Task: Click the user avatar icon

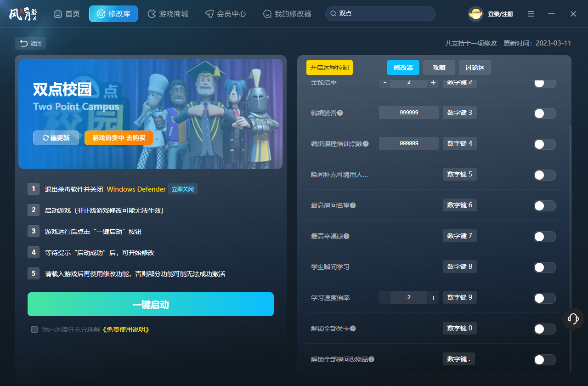Action: (x=475, y=14)
